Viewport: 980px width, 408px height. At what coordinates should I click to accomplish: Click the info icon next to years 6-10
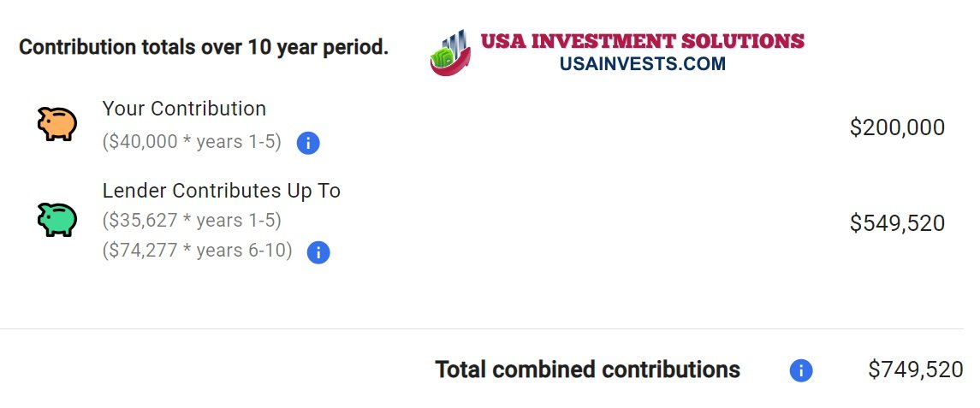coord(318,252)
